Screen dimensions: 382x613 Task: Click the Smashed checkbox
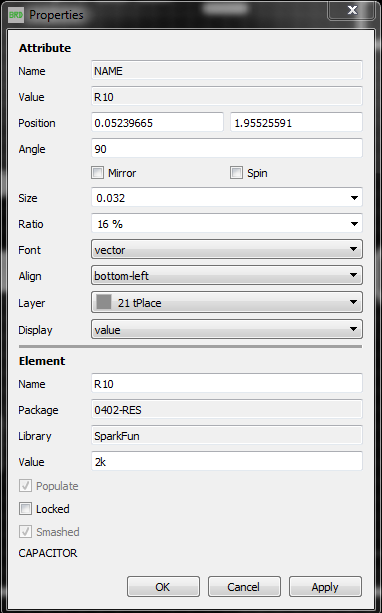25,532
